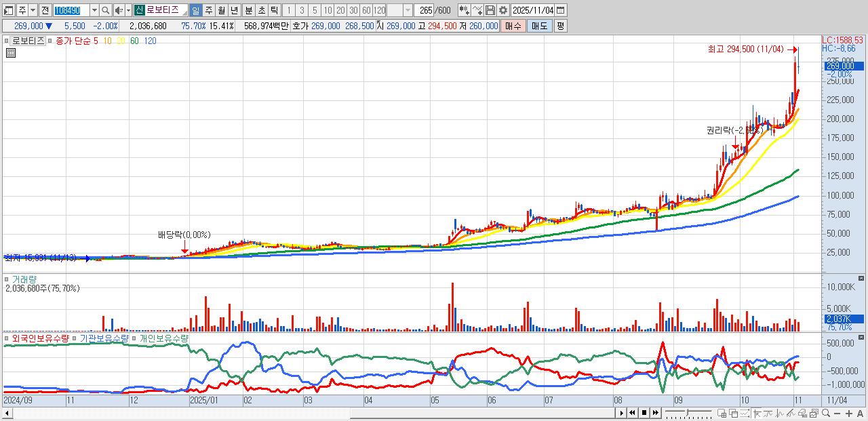Screen dimensions: 868x421
Task: Open stock name 로보티즈 dropdown arrow
Action: (184, 13)
